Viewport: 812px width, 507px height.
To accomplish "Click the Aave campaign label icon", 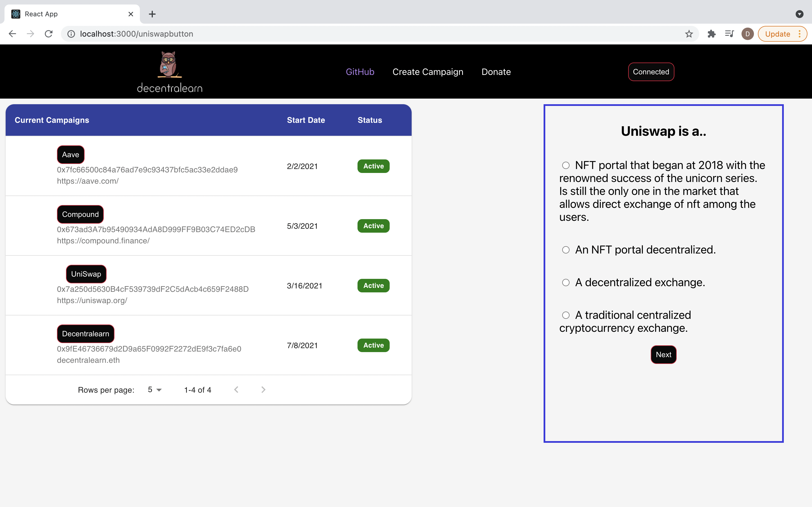I will (x=70, y=154).
